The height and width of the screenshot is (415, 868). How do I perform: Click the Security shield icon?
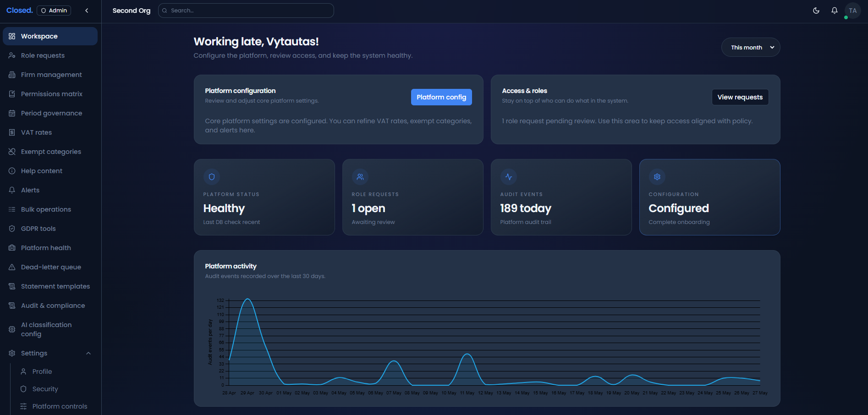coord(23,389)
